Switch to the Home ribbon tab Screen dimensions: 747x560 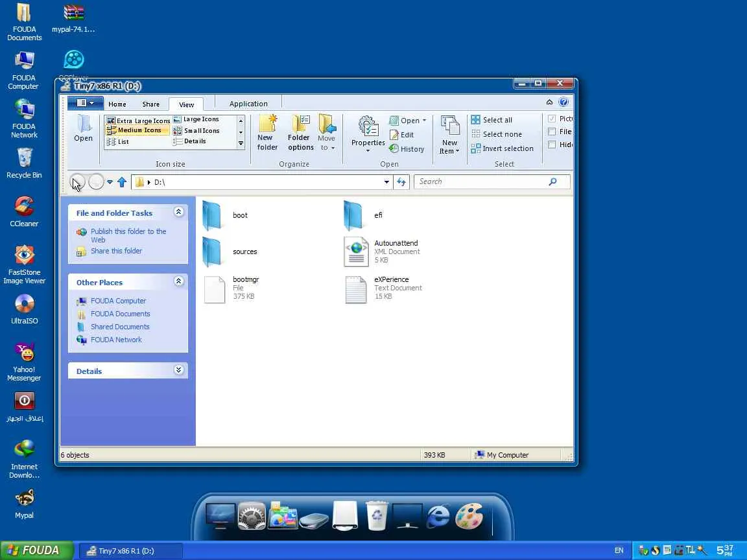click(117, 104)
